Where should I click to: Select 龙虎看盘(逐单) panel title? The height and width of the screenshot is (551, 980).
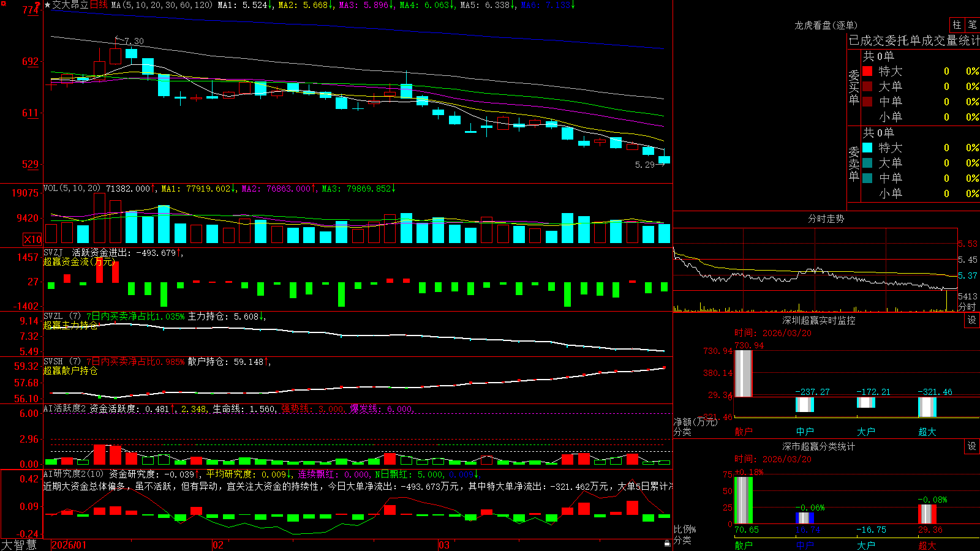826,25
